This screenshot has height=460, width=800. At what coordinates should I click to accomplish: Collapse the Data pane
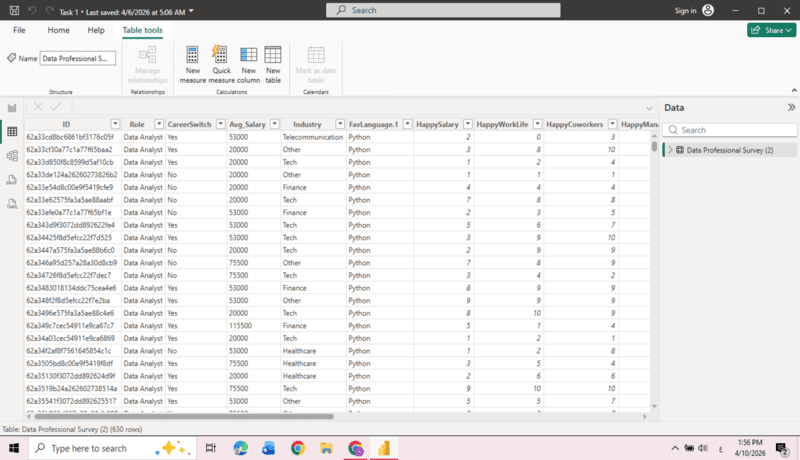[x=791, y=107]
